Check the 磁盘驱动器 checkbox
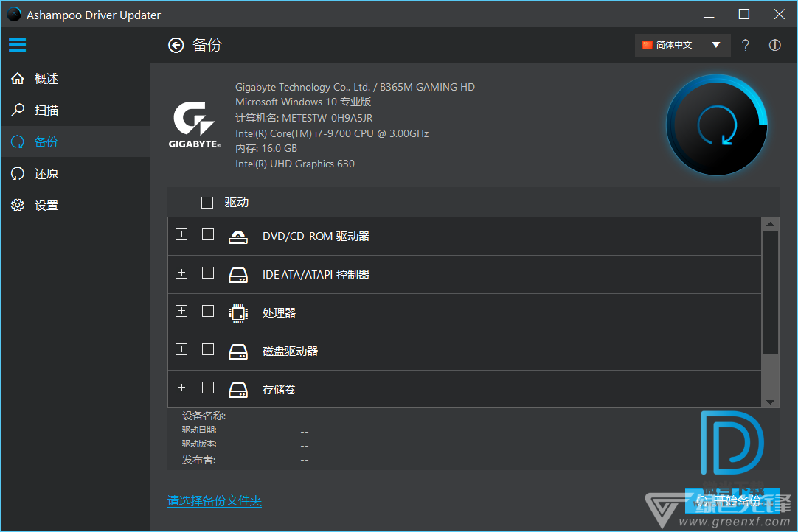 pyautogui.click(x=208, y=349)
